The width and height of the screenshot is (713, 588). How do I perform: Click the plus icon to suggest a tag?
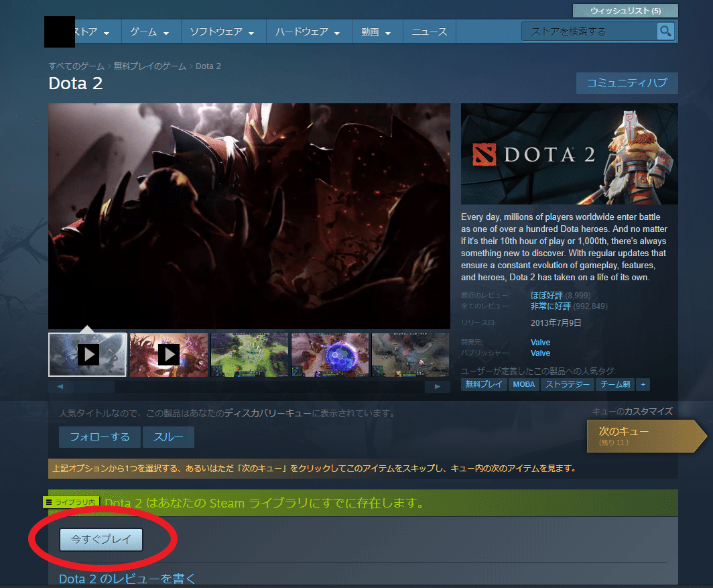(642, 384)
